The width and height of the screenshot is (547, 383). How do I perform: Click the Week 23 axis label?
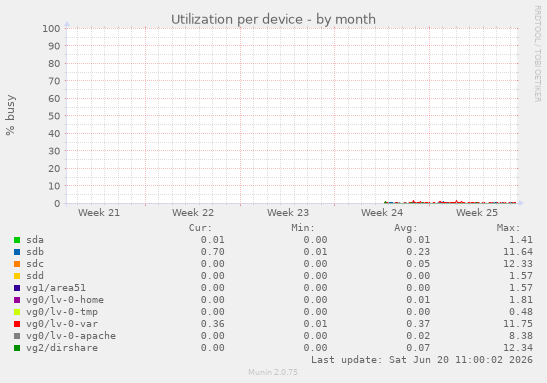(x=288, y=213)
